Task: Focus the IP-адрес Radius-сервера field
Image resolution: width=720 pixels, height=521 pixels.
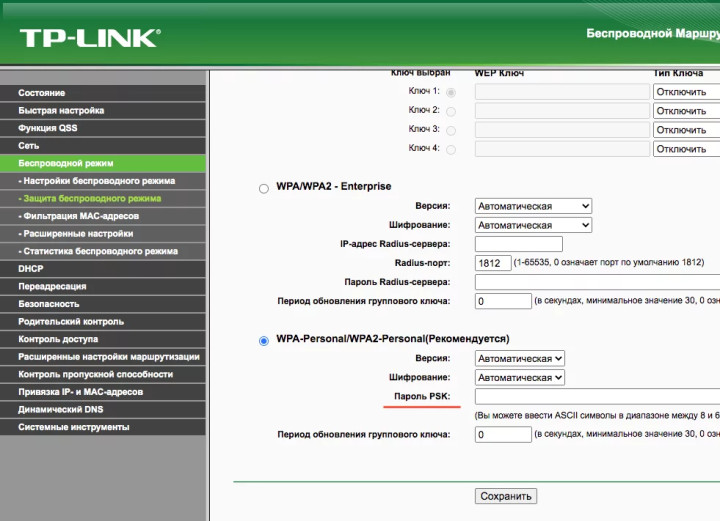Action: [518, 244]
